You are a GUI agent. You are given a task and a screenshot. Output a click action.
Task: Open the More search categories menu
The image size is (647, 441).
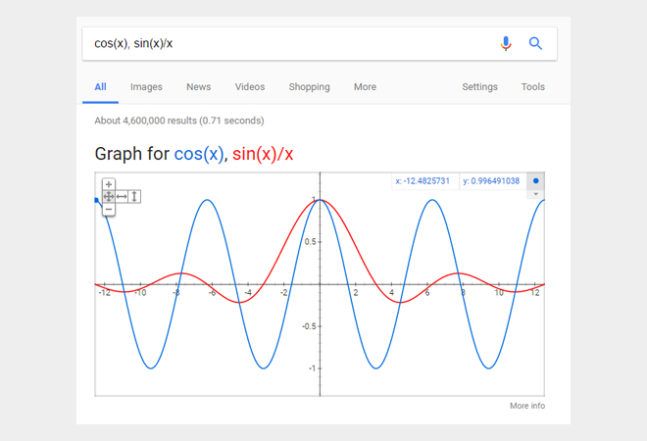(x=365, y=87)
